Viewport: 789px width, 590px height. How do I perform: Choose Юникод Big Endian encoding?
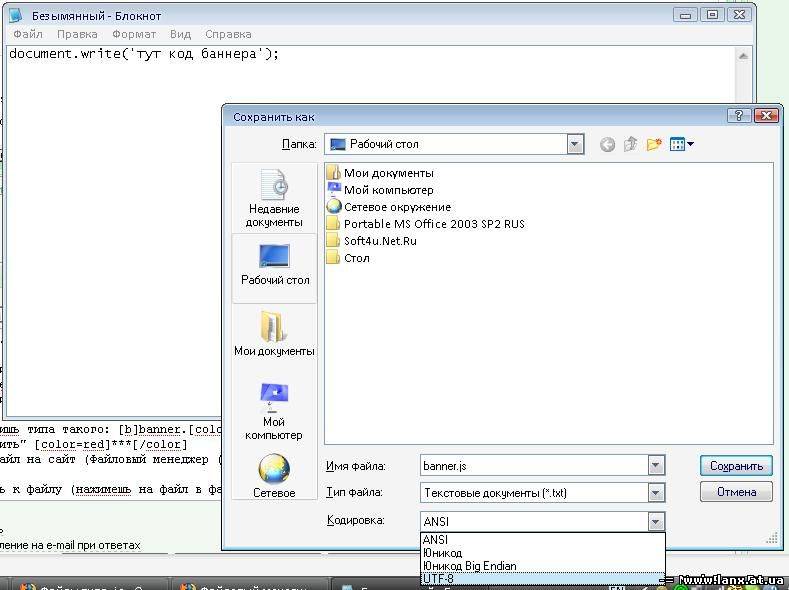tap(542, 566)
